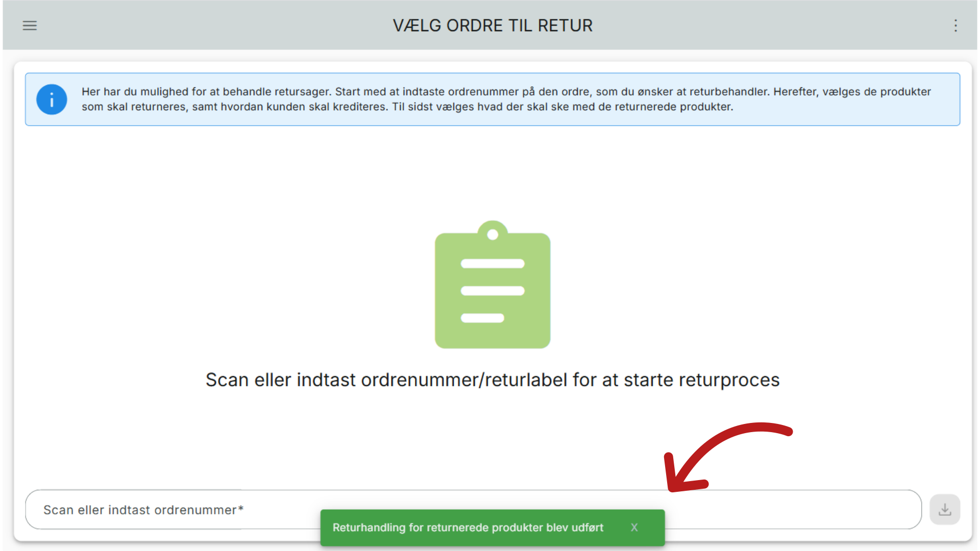The image size is (980, 551).
Task: Open the hamburger navigation menu
Action: click(30, 26)
